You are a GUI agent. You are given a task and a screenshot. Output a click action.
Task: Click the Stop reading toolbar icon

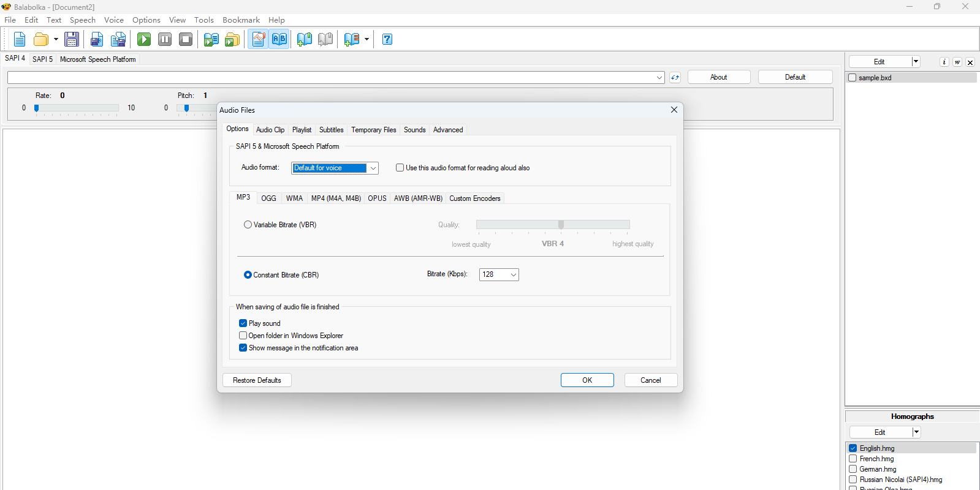coord(186,40)
